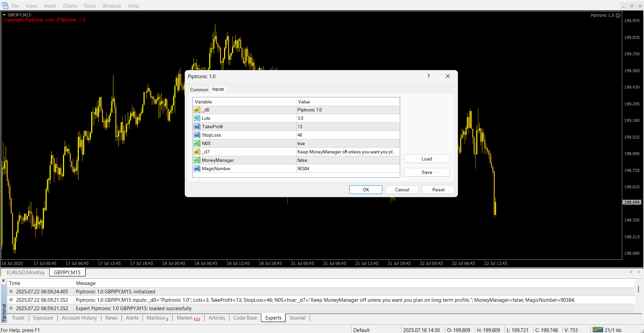This screenshot has width=644, height=333.
Task: Open the View menu
Action: (32, 6)
